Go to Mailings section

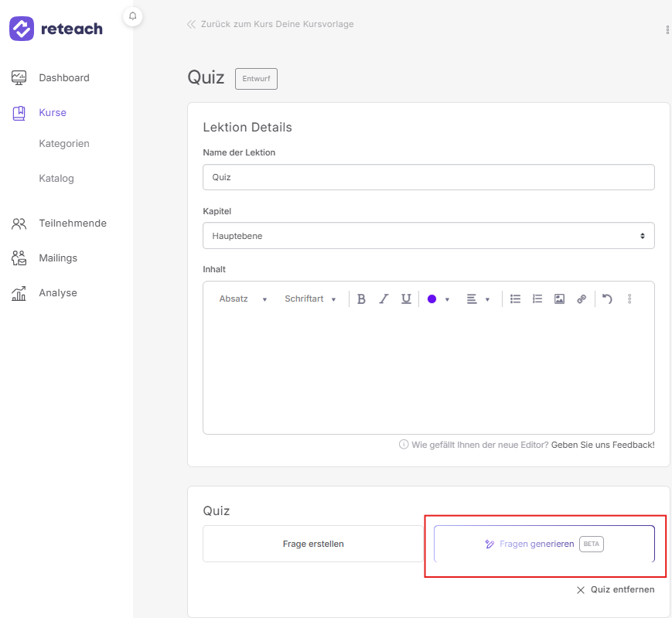click(x=58, y=258)
